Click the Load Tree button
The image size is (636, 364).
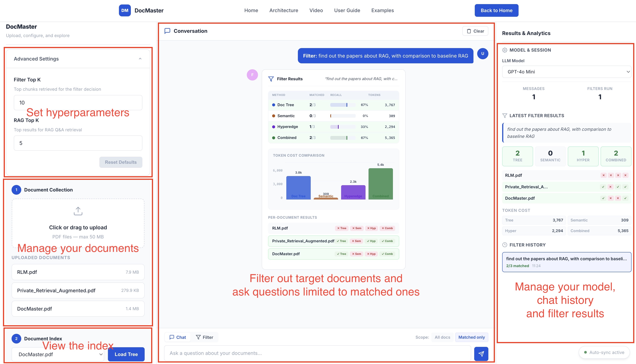(x=126, y=354)
